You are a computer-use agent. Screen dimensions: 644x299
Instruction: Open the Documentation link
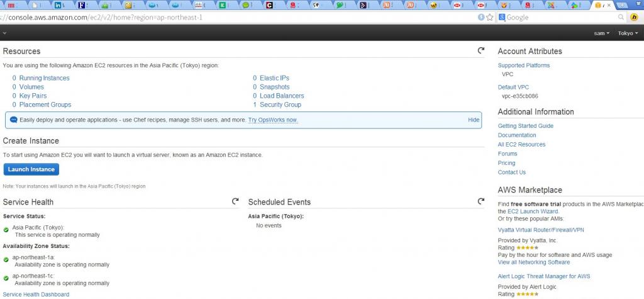[x=517, y=135]
